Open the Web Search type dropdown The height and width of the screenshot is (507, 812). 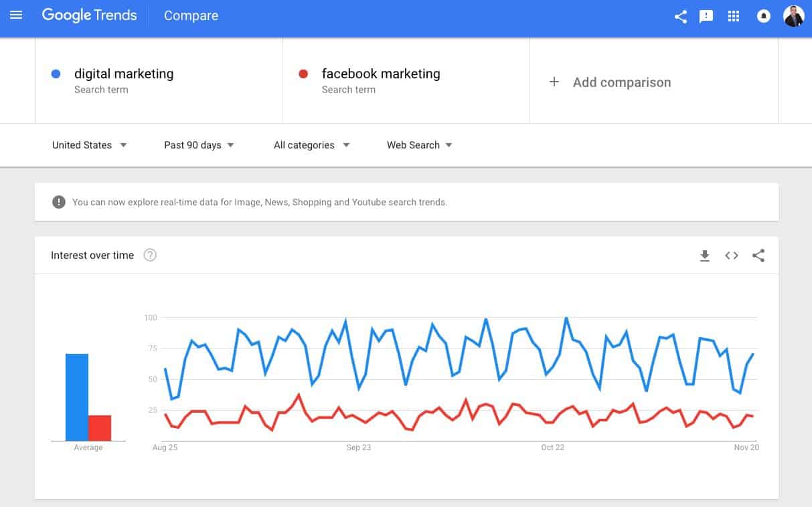click(420, 145)
